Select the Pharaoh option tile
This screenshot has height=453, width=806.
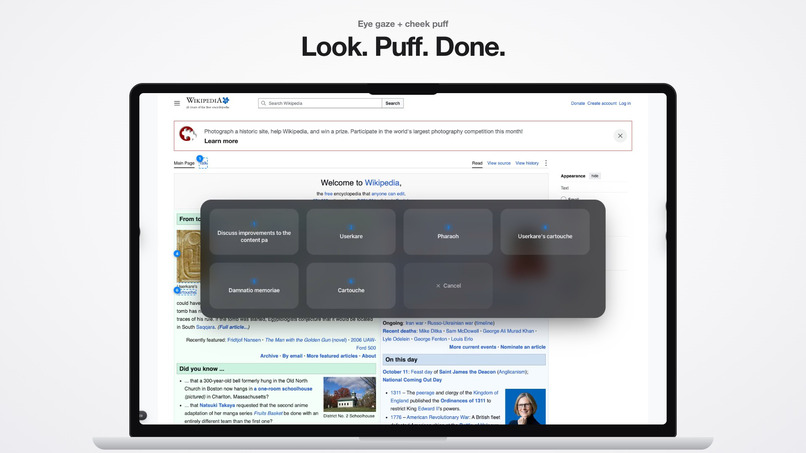448,231
